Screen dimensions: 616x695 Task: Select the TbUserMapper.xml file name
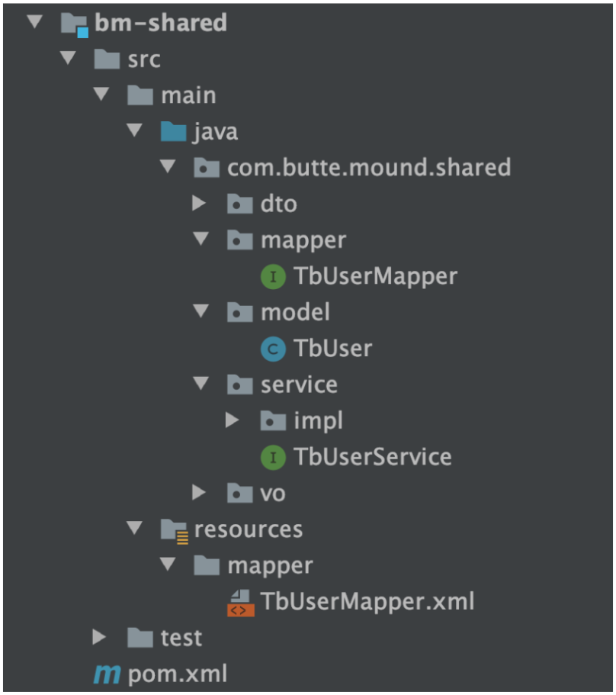pyautogui.click(x=367, y=602)
